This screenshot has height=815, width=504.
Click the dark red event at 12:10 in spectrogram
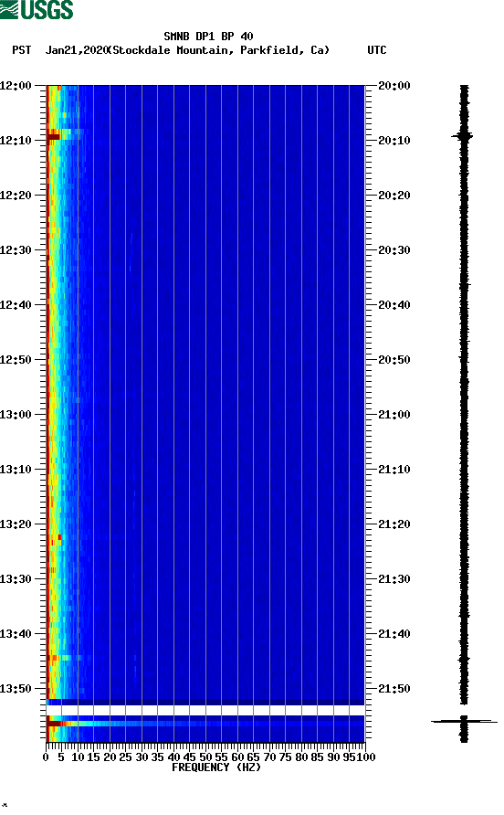pyautogui.click(x=54, y=137)
